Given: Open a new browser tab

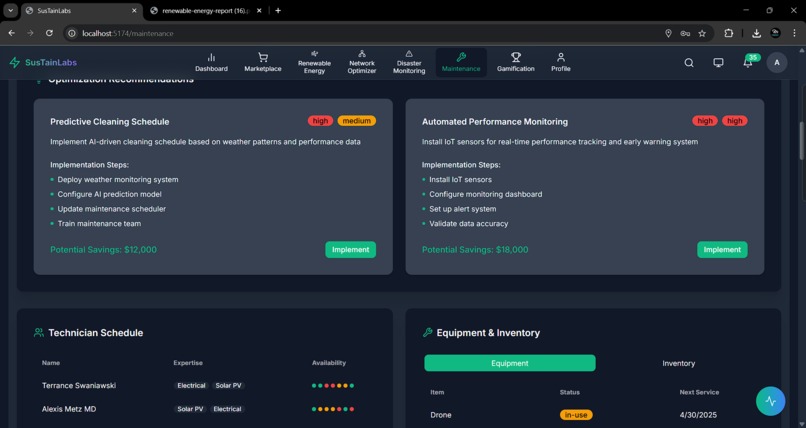Looking at the screenshot, I should (x=278, y=10).
